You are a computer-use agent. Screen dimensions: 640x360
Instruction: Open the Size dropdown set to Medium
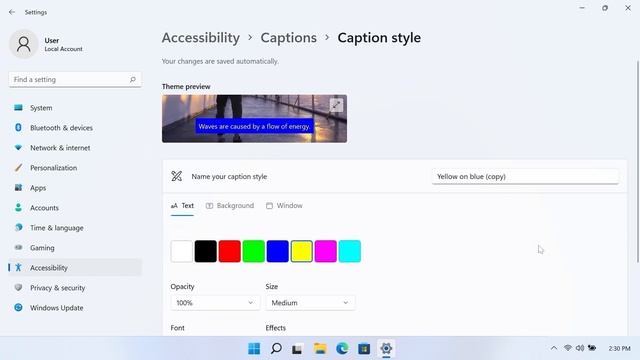tap(310, 303)
